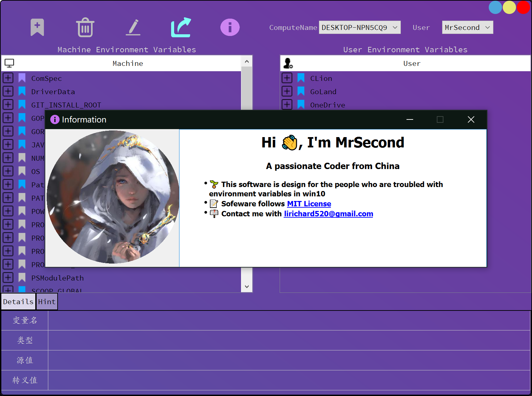Close the Information dialog

tap(471, 119)
